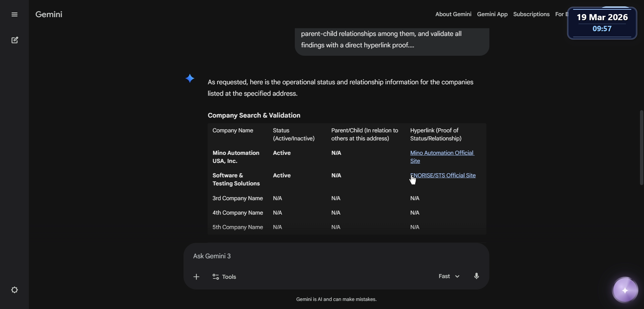Click the Company Search & Validation heading

coord(254,116)
